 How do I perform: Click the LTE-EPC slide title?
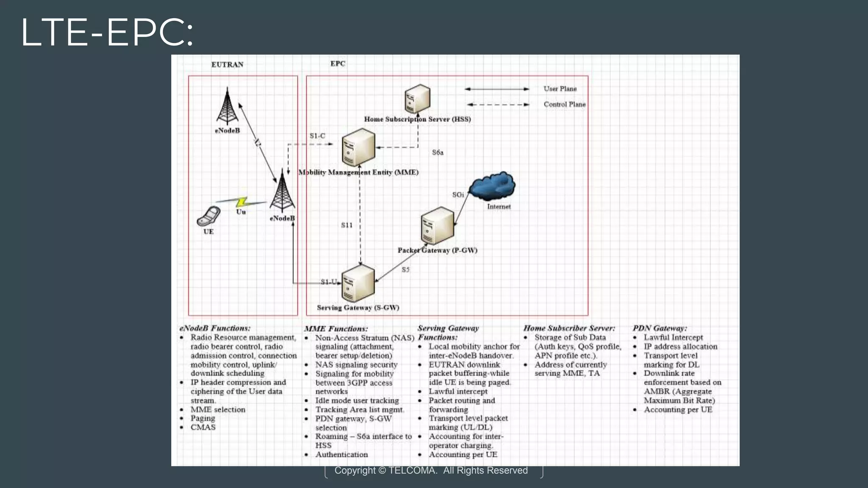click(107, 32)
